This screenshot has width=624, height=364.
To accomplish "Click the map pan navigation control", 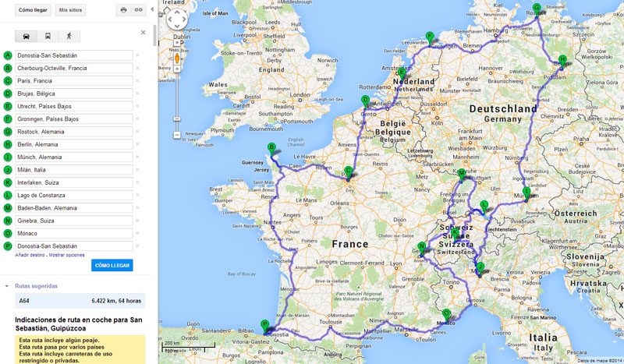I will pos(177,19).
